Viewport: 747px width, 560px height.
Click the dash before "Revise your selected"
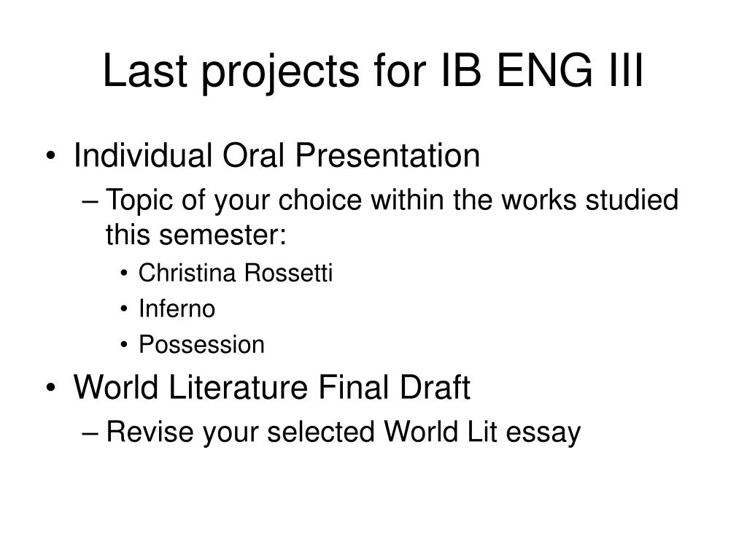pyautogui.click(x=90, y=433)
